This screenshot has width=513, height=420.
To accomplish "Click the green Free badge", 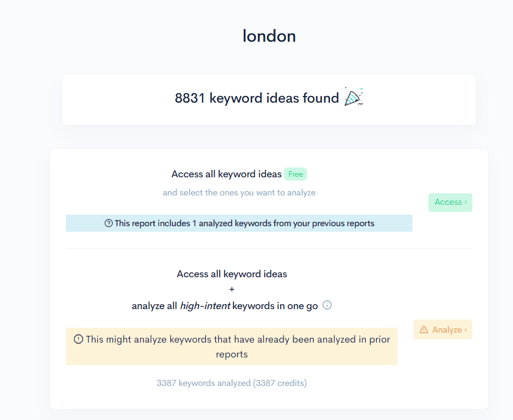I will click(x=295, y=174).
